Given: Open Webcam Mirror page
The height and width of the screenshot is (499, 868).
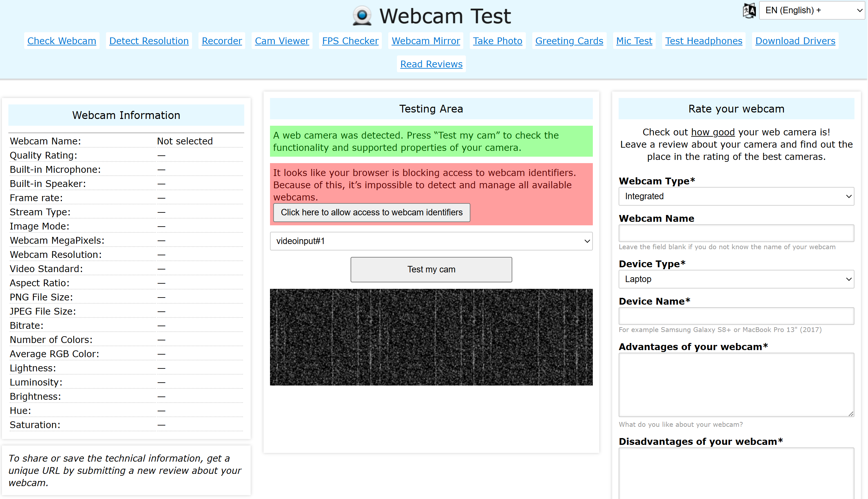Looking at the screenshot, I should click(x=425, y=41).
